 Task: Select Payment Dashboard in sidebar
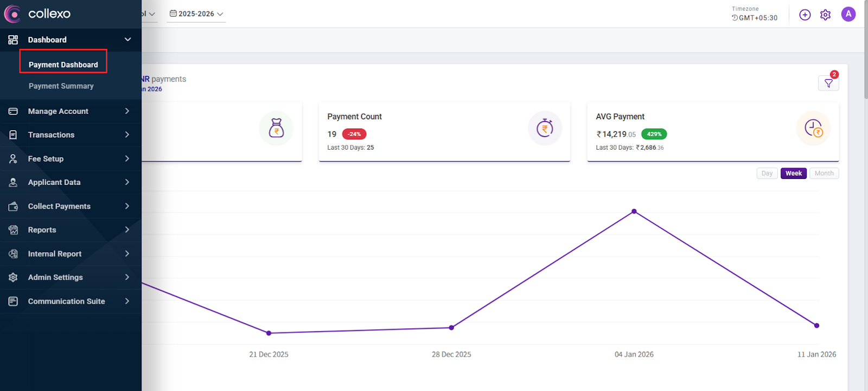coord(63,65)
